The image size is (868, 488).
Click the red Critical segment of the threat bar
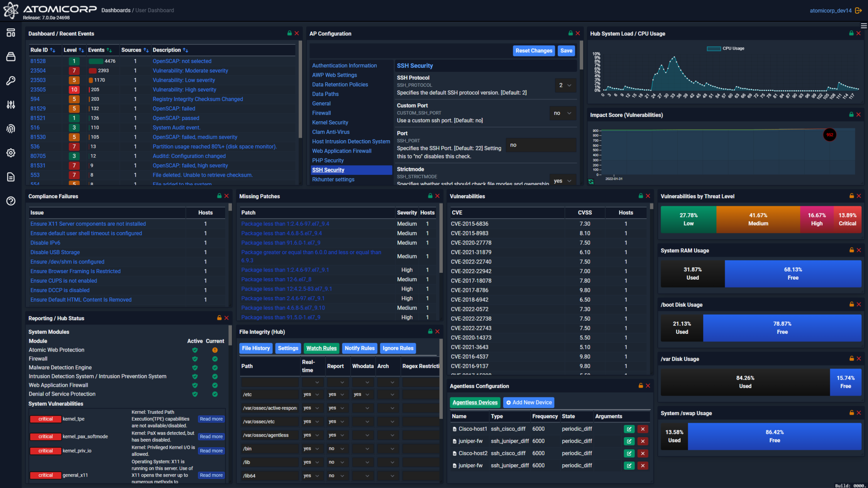pyautogui.click(x=847, y=219)
